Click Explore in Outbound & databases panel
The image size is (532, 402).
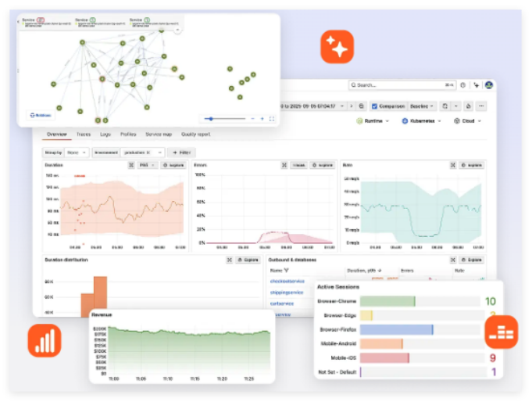click(472, 260)
